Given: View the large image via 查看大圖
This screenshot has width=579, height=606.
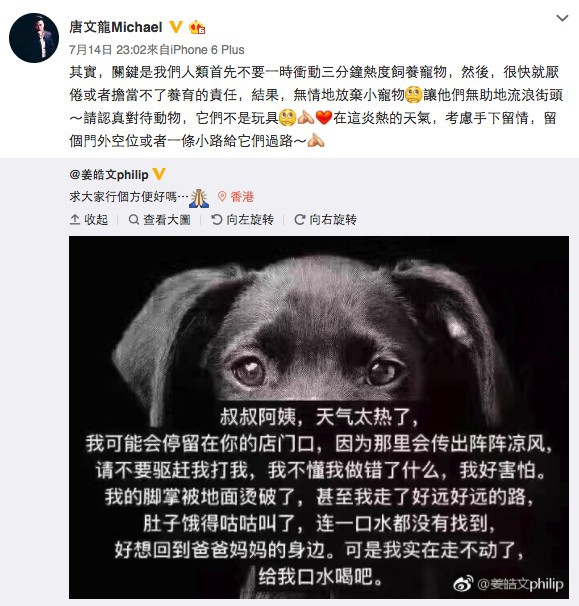Looking at the screenshot, I should pyautogui.click(x=160, y=220).
